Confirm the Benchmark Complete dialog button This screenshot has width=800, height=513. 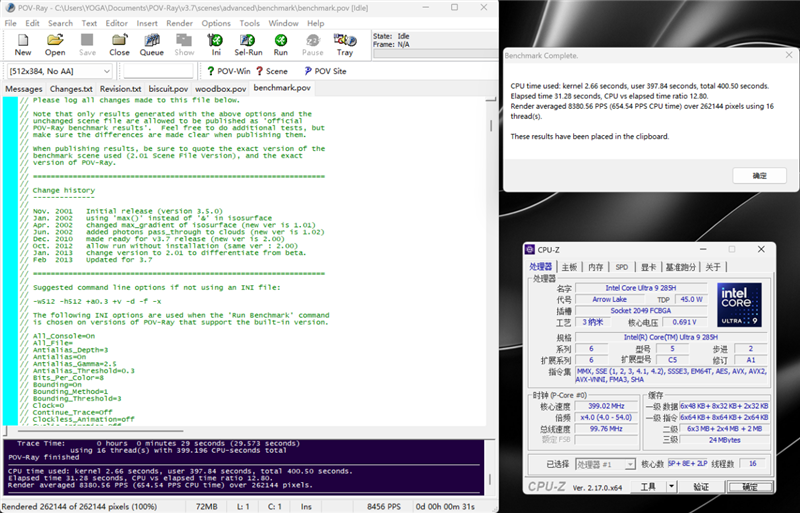pos(759,176)
